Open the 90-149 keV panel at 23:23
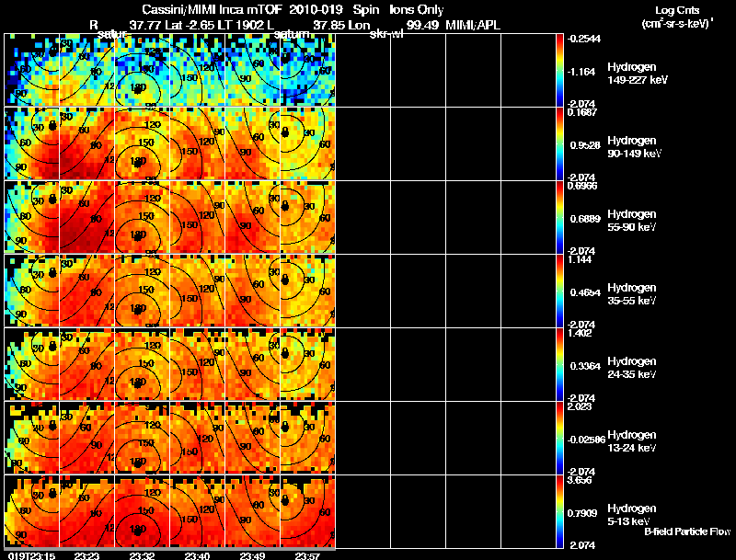736x560 pixels. tap(86, 143)
